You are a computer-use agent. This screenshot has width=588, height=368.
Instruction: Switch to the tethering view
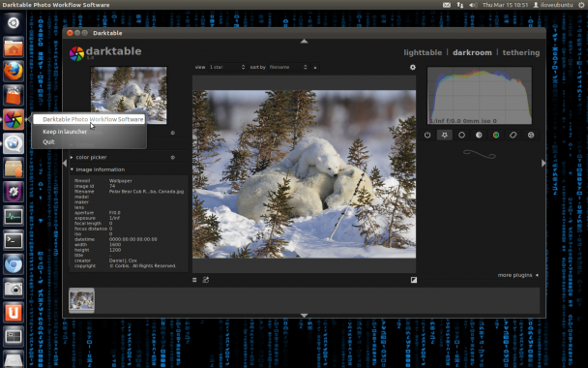(521, 52)
